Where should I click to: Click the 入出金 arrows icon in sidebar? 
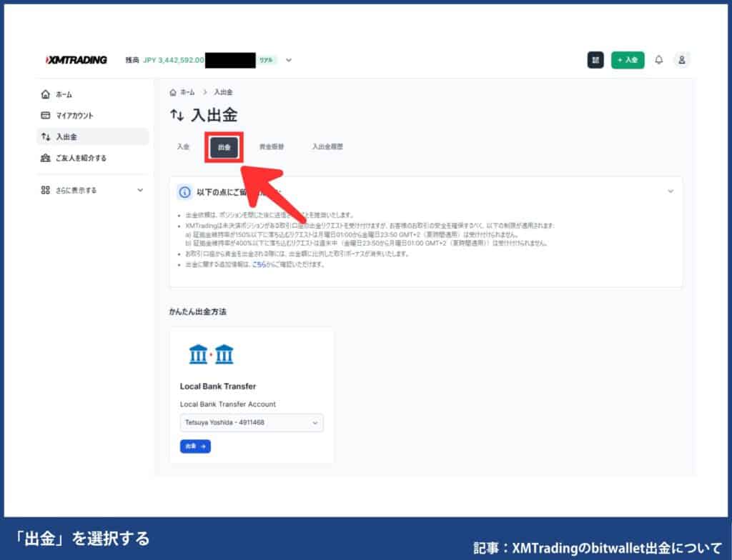pyautogui.click(x=45, y=136)
